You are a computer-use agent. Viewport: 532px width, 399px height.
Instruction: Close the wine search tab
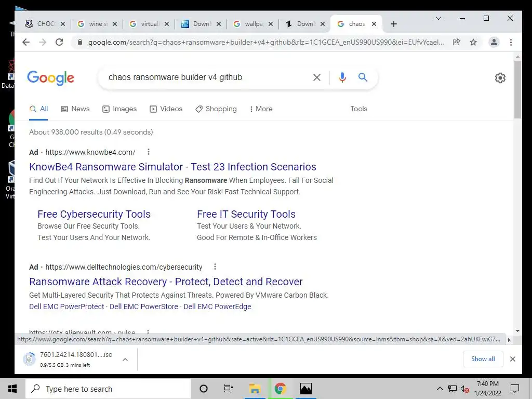tap(115, 24)
